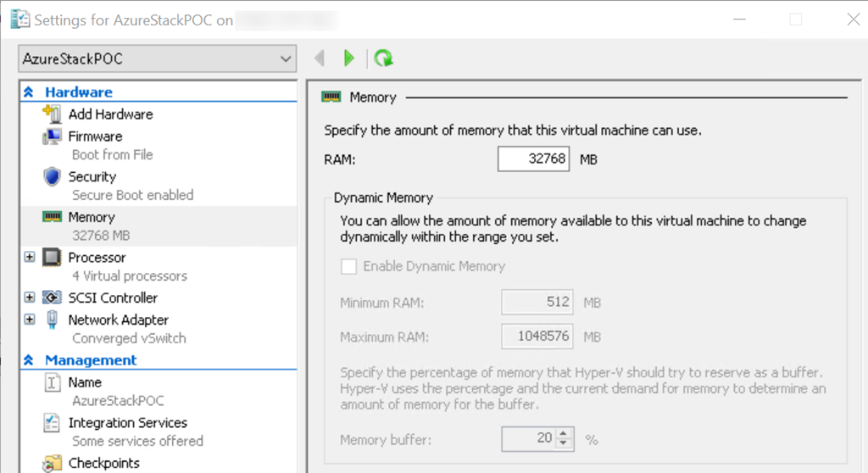Click the Firmware monitor icon
Image resolution: width=868 pixels, height=473 pixels.
click(x=52, y=136)
